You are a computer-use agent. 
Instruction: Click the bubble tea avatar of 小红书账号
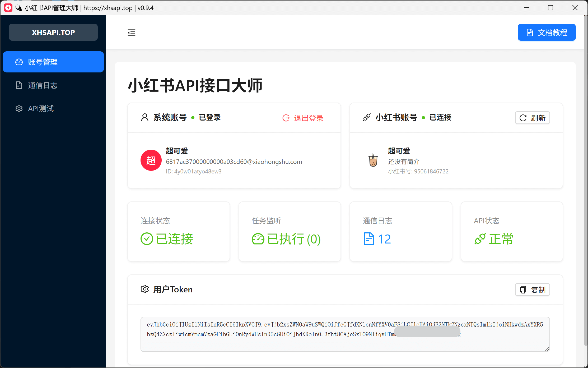coord(373,160)
